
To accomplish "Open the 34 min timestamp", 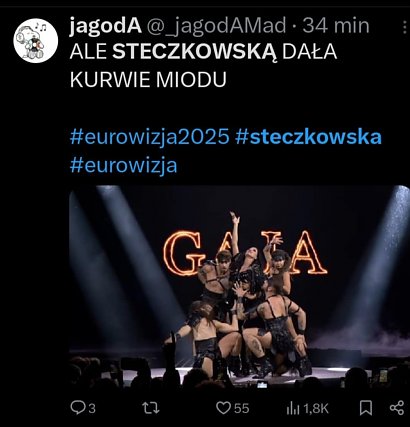I will [336, 26].
